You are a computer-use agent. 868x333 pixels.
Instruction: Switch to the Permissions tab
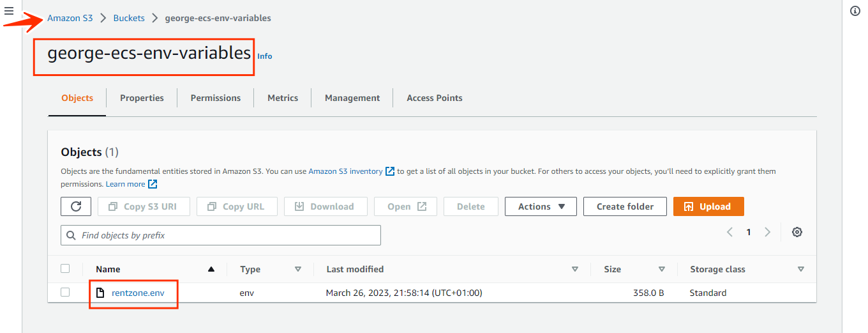[216, 98]
